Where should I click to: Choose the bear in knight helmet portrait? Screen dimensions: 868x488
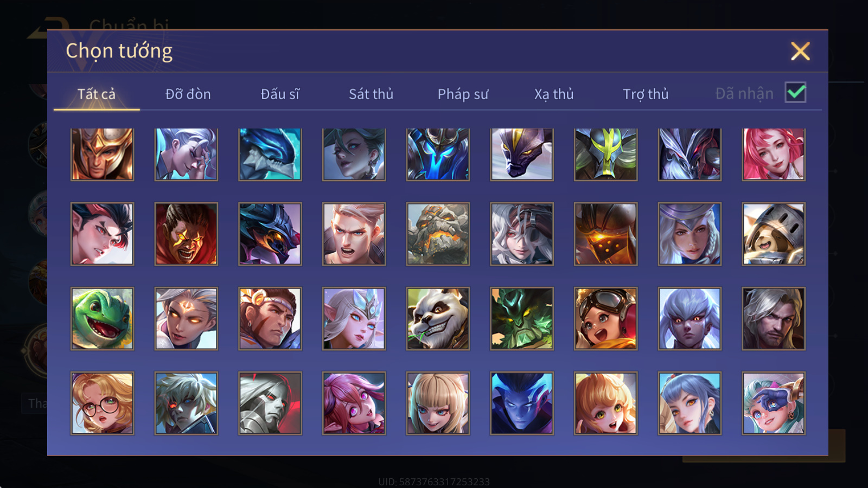pyautogui.click(x=774, y=234)
